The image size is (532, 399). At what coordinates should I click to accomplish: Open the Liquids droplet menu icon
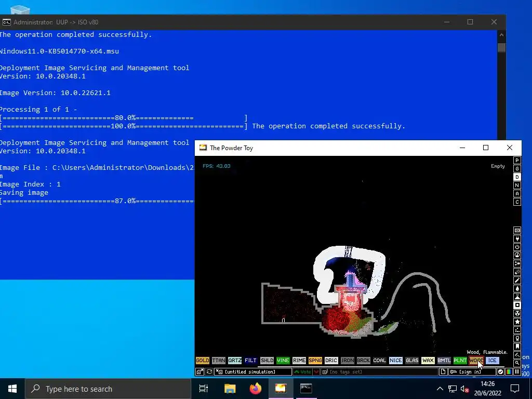tap(517, 288)
